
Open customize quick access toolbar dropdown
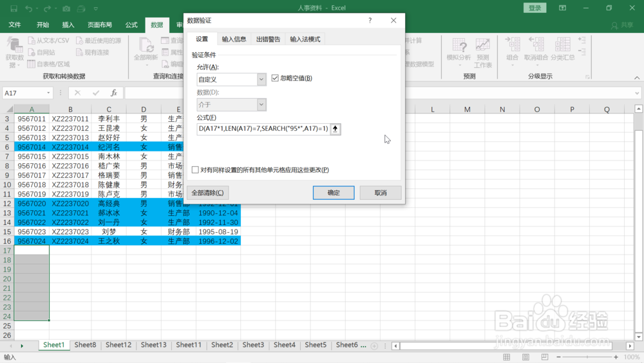pyautogui.click(x=96, y=8)
